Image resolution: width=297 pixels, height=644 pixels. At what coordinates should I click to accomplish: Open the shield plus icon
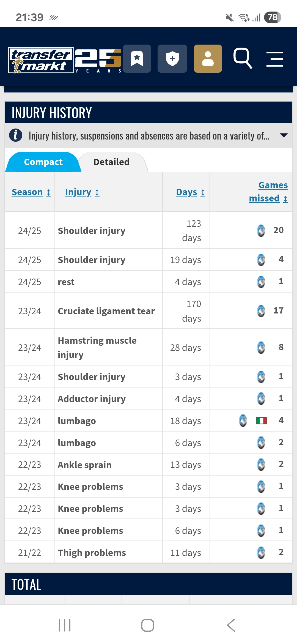[x=172, y=59]
